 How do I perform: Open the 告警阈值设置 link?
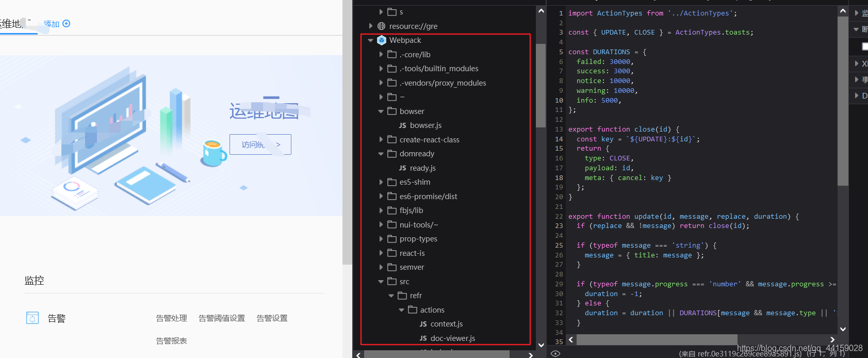[222, 318]
